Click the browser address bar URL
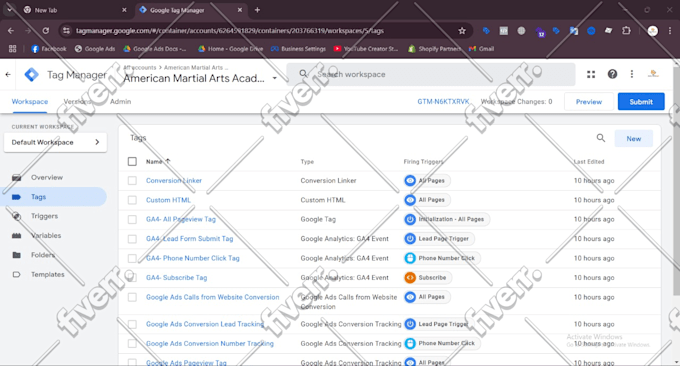680x366 pixels. pyautogui.click(x=229, y=31)
